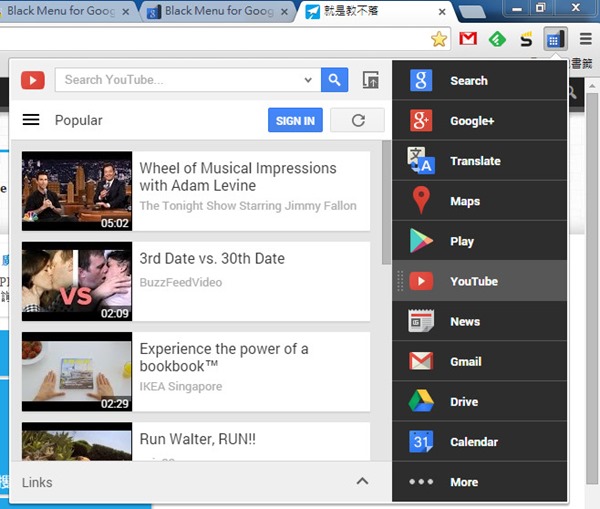Click the Gmail extension icon in the toolbar
600x509 pixels.
pyautogui.click(x=468, y=39)
